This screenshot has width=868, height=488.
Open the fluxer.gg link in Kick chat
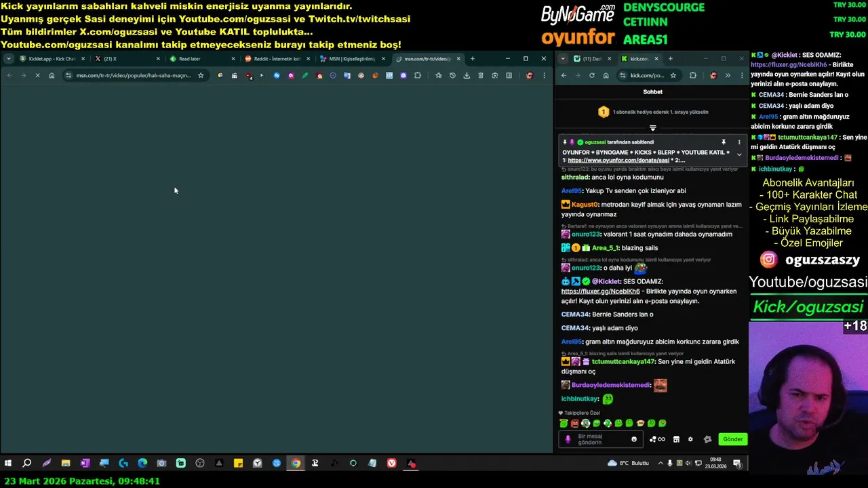(600, 291)
